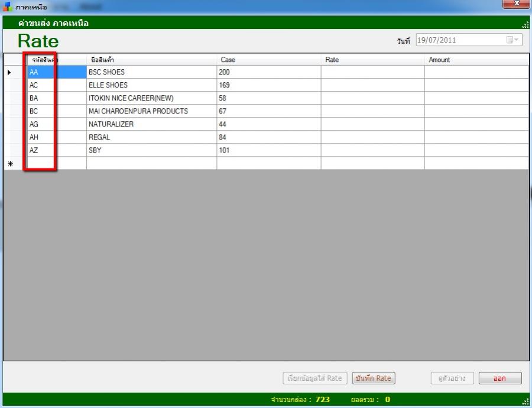532x408 pixels.
Task: Click the Case cell showing 67
Action: 269,111
